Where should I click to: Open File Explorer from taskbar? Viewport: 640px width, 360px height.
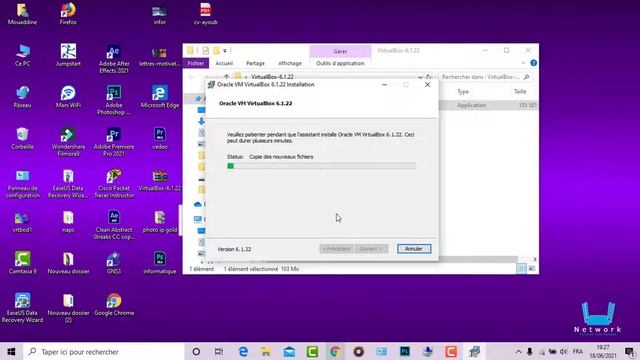[266, 351]
